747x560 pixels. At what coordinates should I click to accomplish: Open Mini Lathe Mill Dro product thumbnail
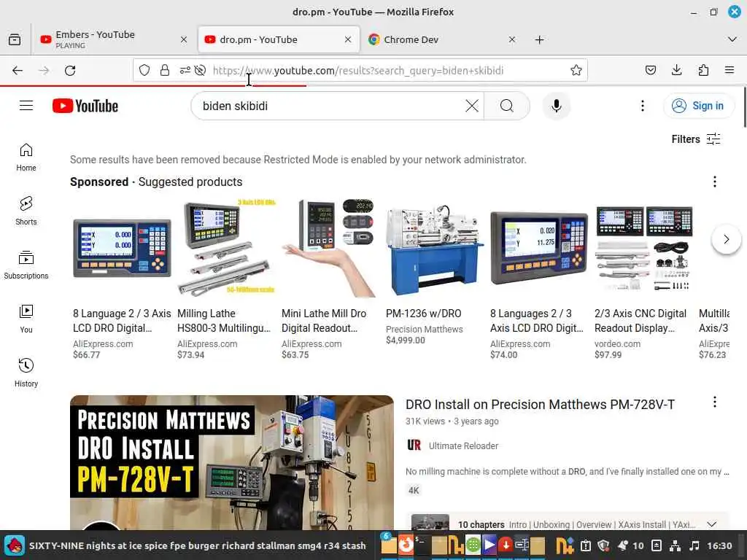coord(330,248)
